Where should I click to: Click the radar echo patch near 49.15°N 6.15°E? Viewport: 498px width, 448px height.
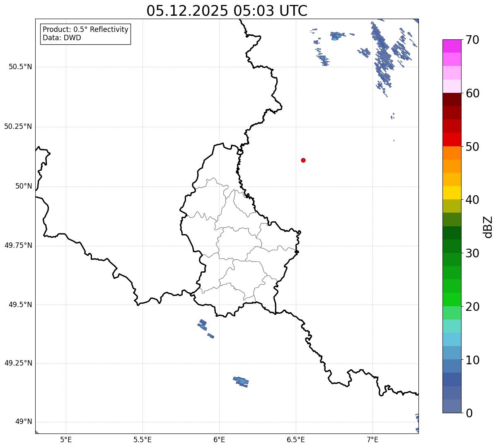tap(241, 382)
